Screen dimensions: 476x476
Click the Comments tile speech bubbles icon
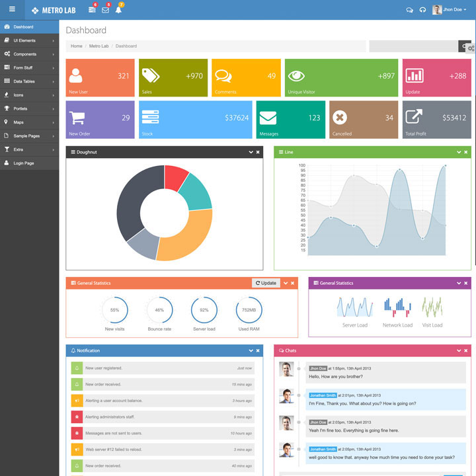223,76
